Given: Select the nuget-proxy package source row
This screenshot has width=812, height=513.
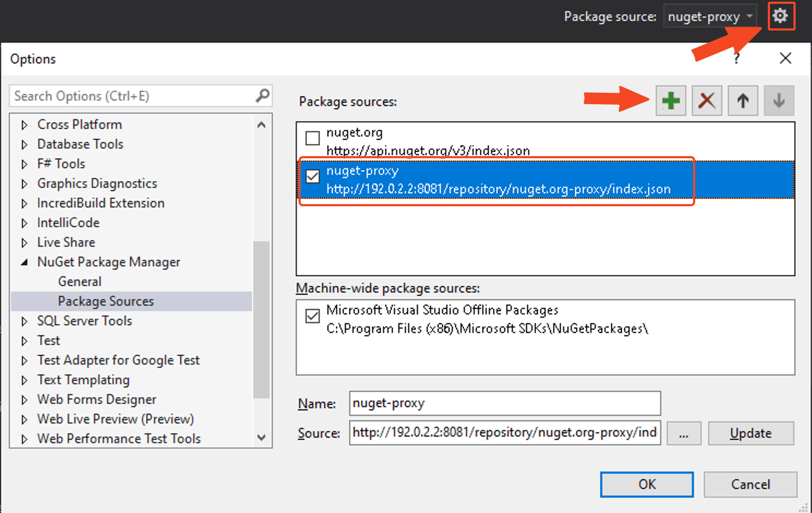Looking at the screenshot, I should [x=545, y=180].
